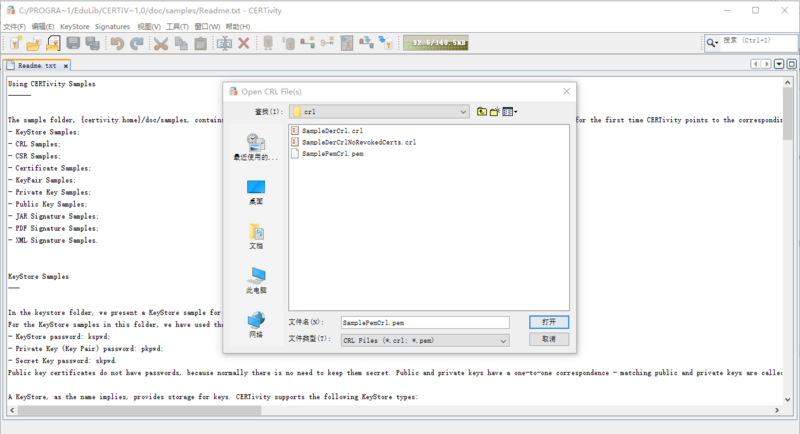This screenshot has height=434, width=800.
Task: Click the grayed keystore-with-arrows icon after Delete
Action: click(268, 43)
